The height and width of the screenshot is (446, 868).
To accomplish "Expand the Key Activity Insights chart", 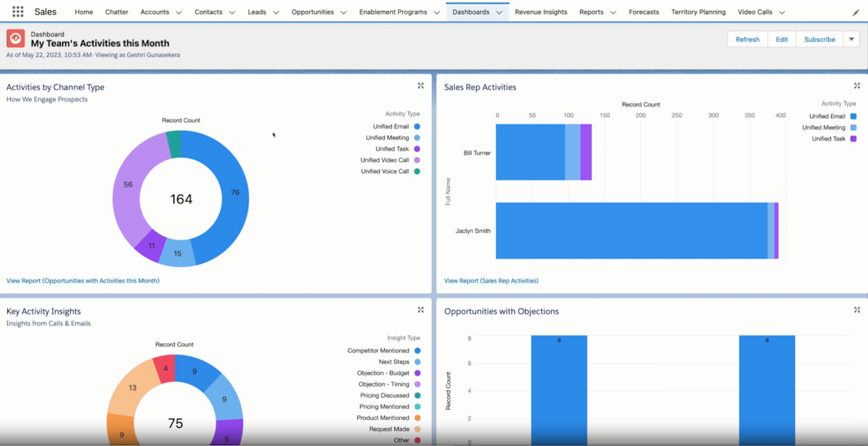I will [x=420, y=309].
